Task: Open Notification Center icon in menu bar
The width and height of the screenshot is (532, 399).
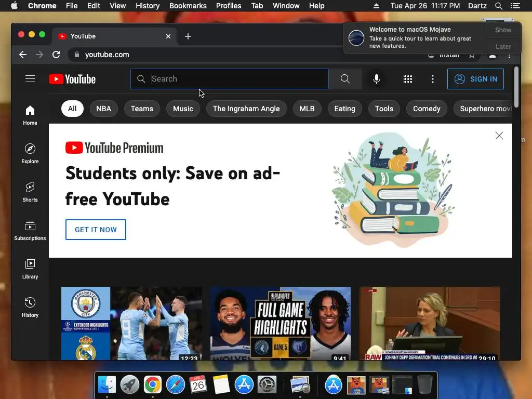Action: 515,6
